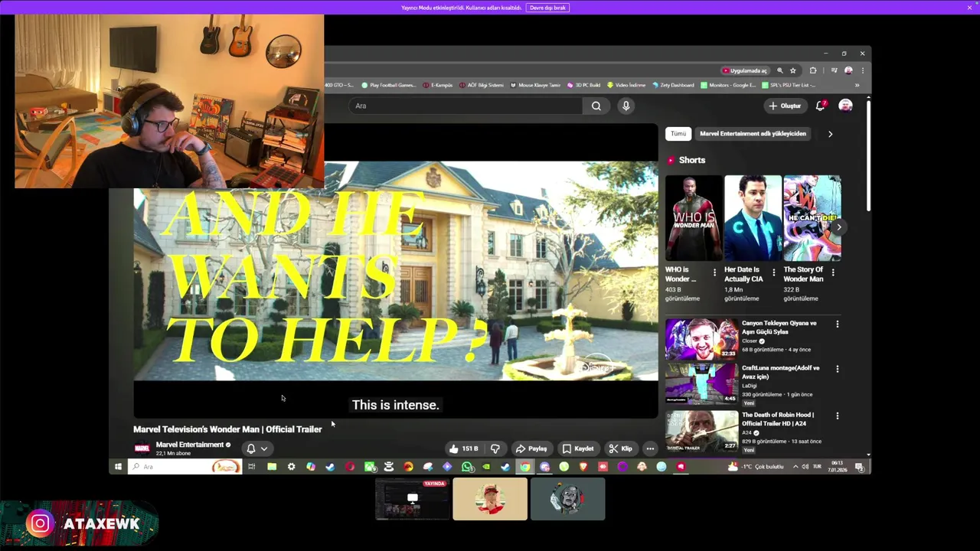This screenshot has width=980, height=551.
Task: Open menu for 'Her Date Is Actually CIA' short
Action: [x=773, y=272]
